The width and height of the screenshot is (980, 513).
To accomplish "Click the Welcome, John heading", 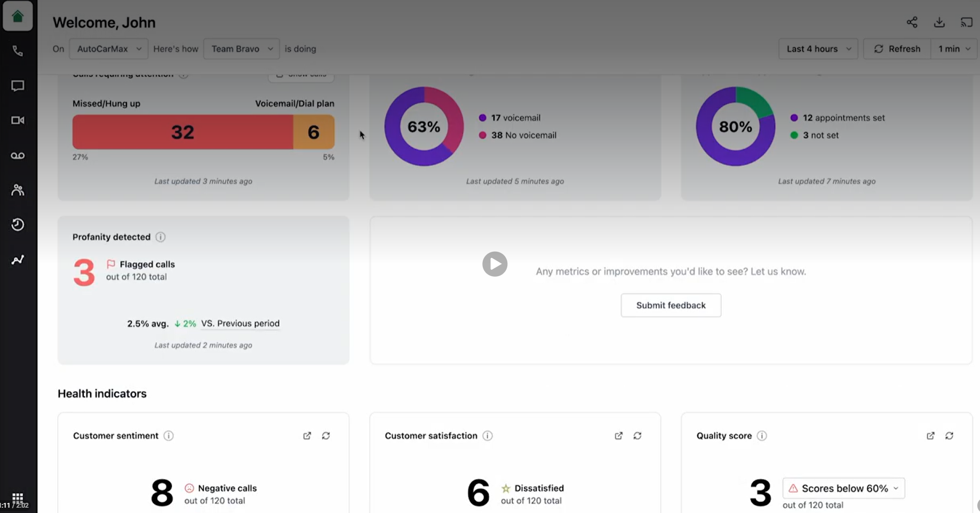I will tap(104, 22).
